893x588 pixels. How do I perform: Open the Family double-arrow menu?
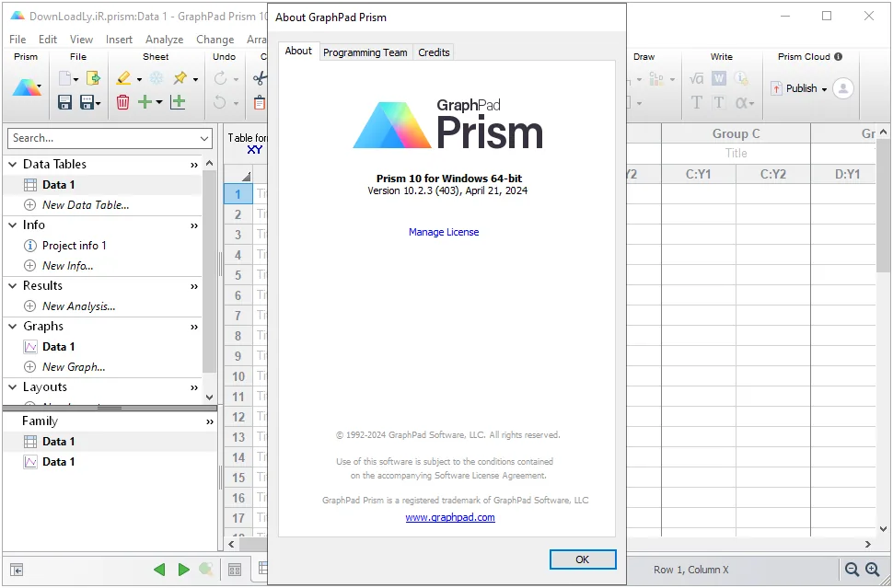(210, 421)
